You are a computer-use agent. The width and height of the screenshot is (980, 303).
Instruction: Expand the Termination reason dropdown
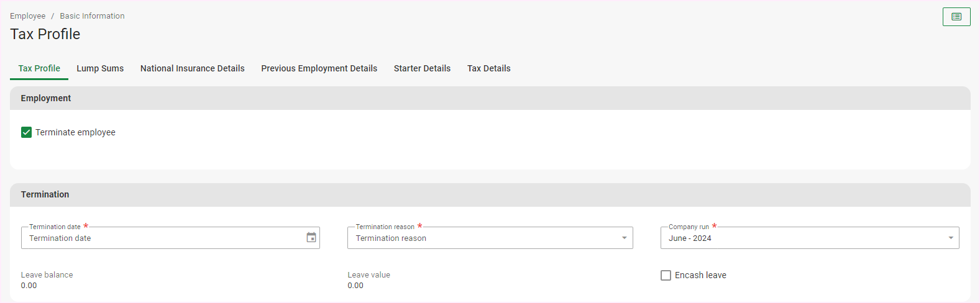[624, 238]
